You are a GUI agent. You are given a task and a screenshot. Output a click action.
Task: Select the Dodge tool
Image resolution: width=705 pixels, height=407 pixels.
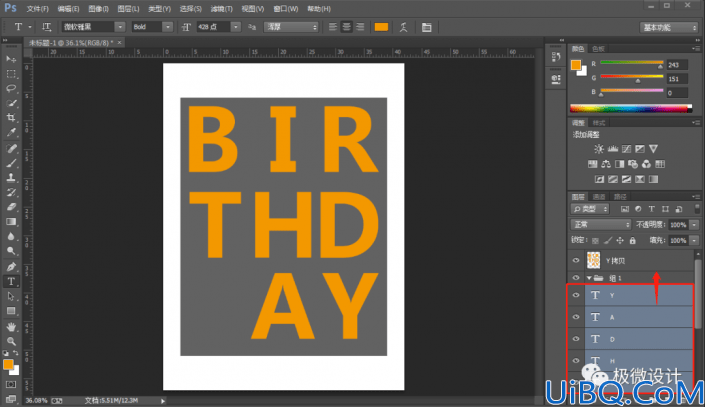pos(11,251)
